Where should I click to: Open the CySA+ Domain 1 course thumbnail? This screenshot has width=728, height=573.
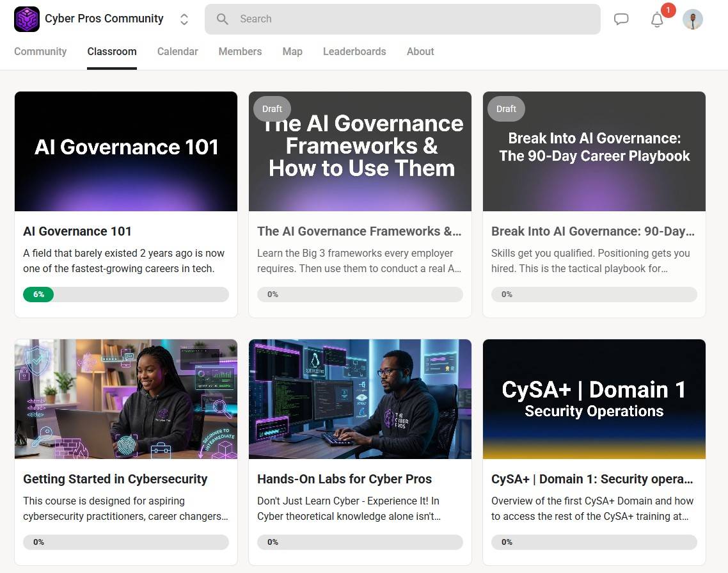(x=594, y=399)
